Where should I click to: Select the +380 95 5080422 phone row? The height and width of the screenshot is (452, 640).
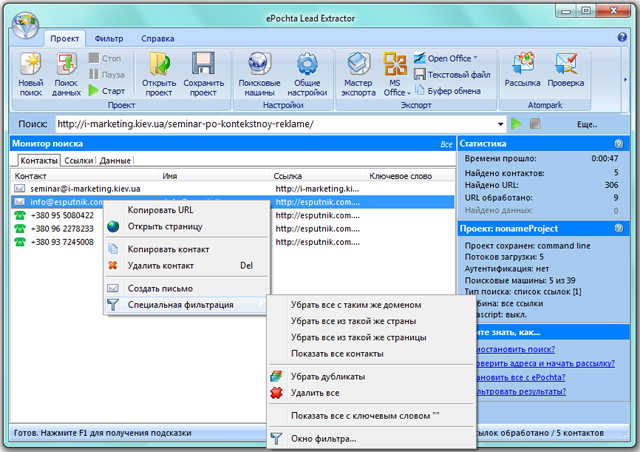point(55,215)
